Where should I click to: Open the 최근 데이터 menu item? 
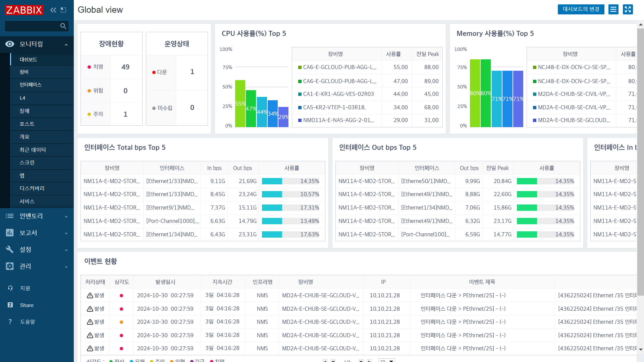[x=42, y=150]
